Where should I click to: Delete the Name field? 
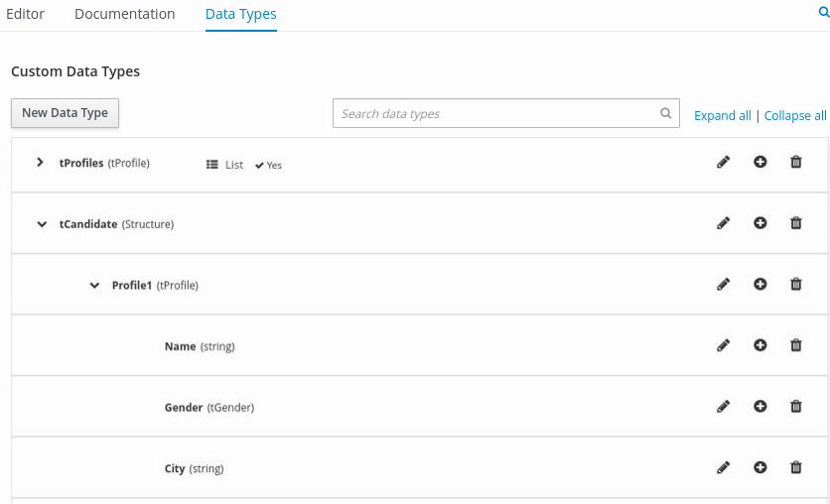pyautogui.click(x=796, y=345)
